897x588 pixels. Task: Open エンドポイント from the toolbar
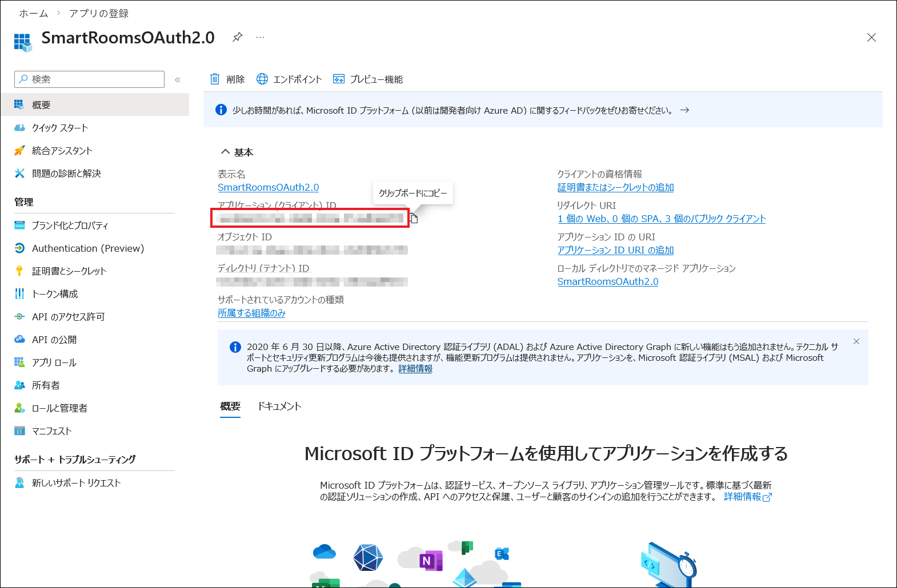[x=289, y=79]
